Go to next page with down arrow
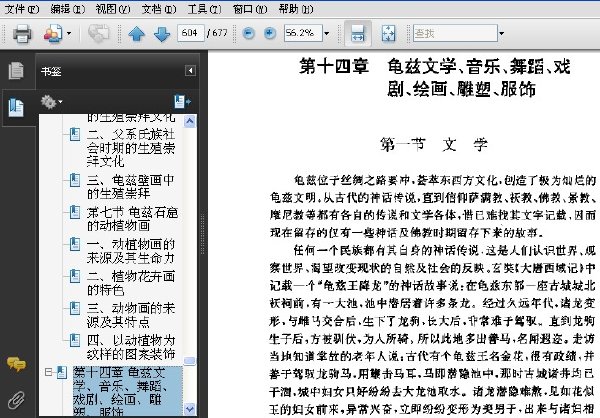 162,34
